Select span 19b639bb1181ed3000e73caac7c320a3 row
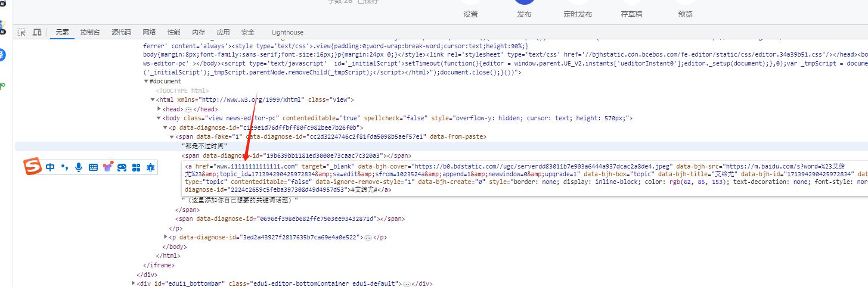868x287 pixels. [x=296, y=155]
